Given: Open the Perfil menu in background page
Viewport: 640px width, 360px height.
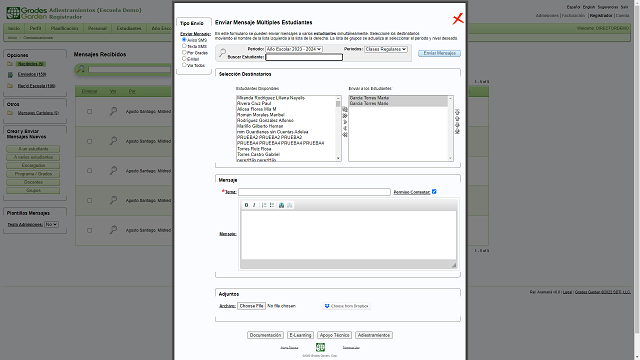Looking at the screenshot, I should tap(36, 28).
